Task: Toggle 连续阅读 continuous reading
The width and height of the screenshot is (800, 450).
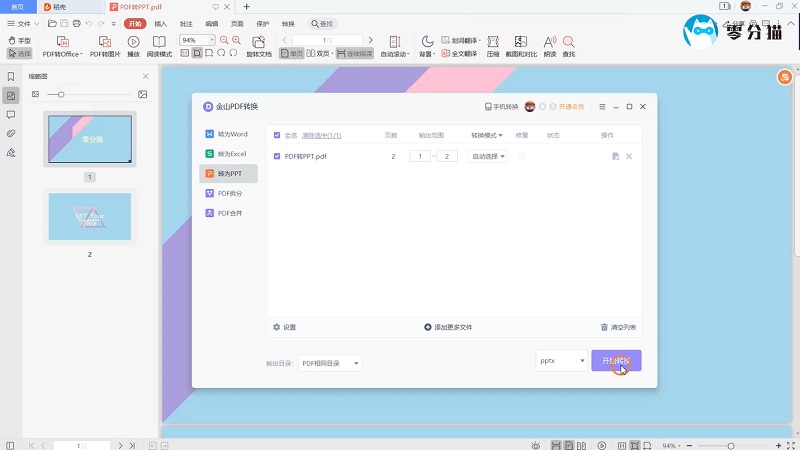Action: (x=355, y=54)
